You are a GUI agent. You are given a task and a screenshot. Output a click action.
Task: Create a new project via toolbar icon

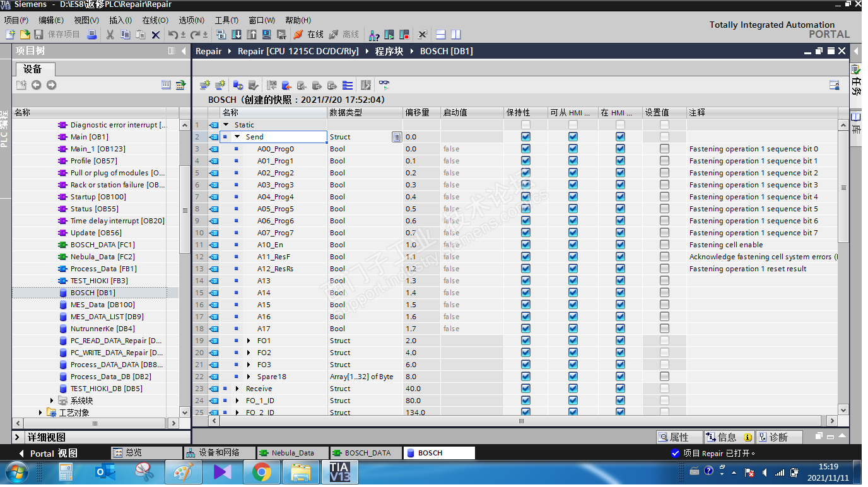point(12,34)
